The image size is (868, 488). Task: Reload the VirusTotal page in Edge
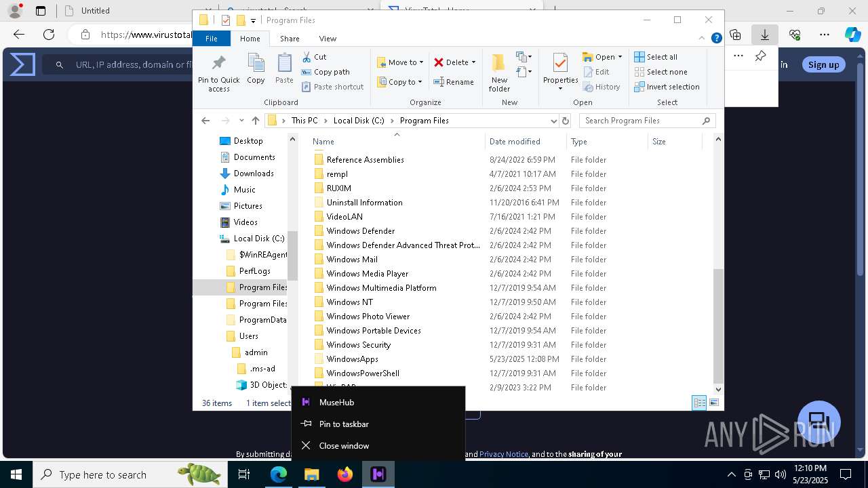pos(49,34)
